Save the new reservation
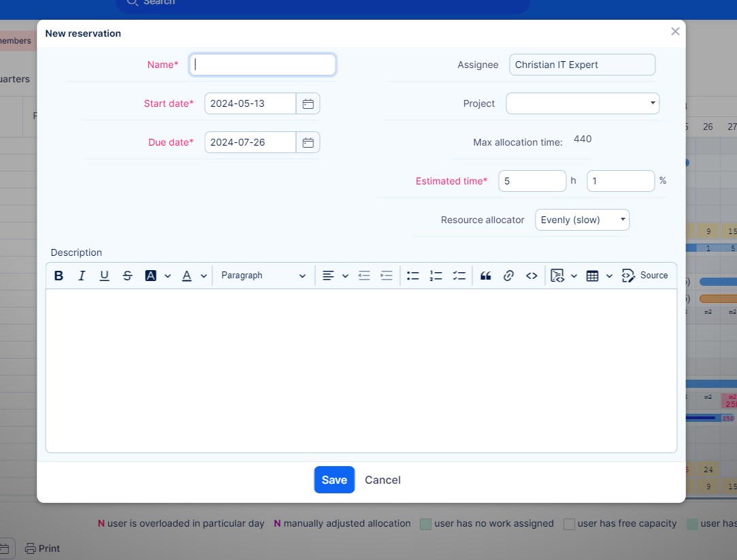The width and height of the screenshot is (737, 560). point(334,480)
